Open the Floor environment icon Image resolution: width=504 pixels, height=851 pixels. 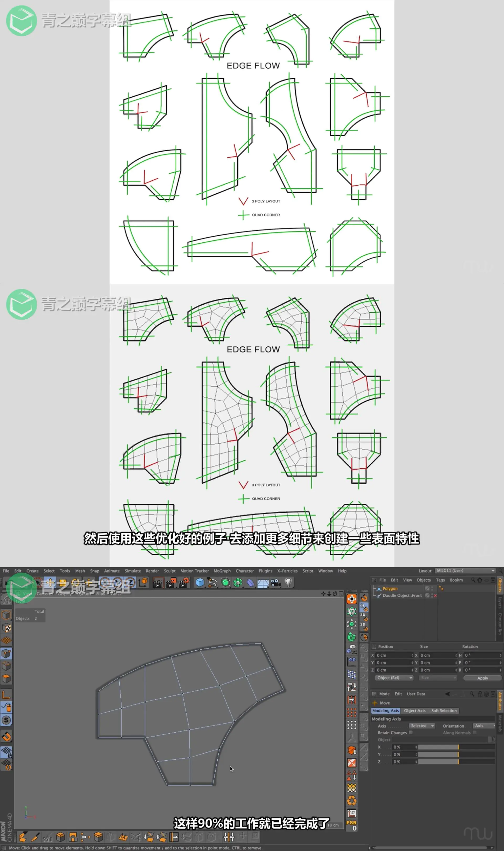pyautogui.click(x=263, y=582)
